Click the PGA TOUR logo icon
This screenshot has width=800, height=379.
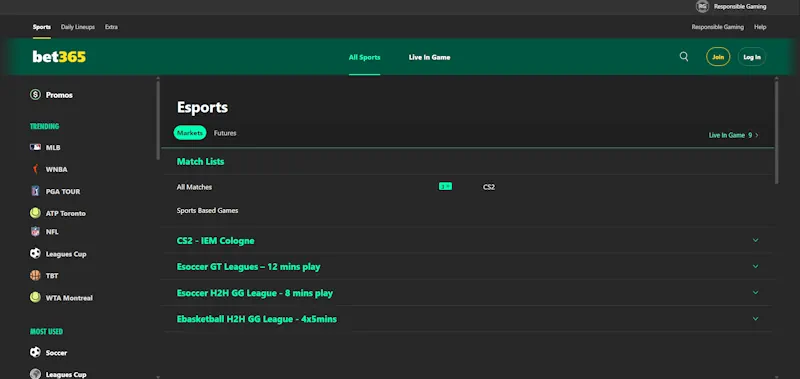[35, 191]
